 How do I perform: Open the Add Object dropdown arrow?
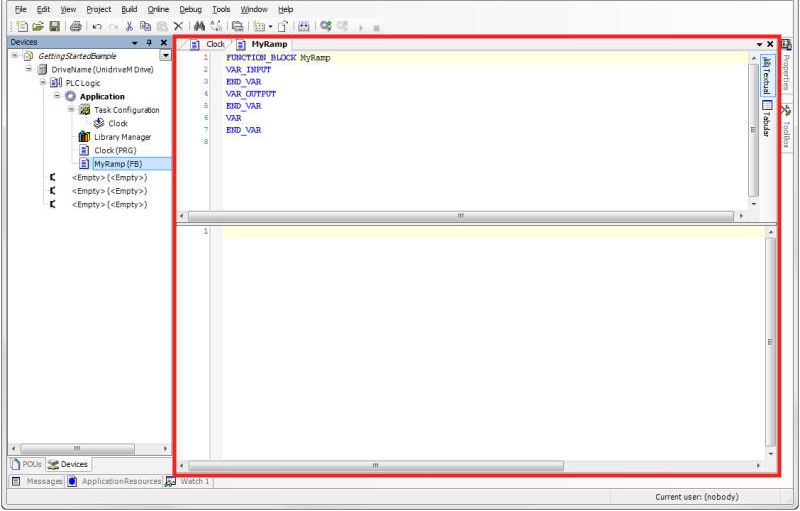(270, 27)
